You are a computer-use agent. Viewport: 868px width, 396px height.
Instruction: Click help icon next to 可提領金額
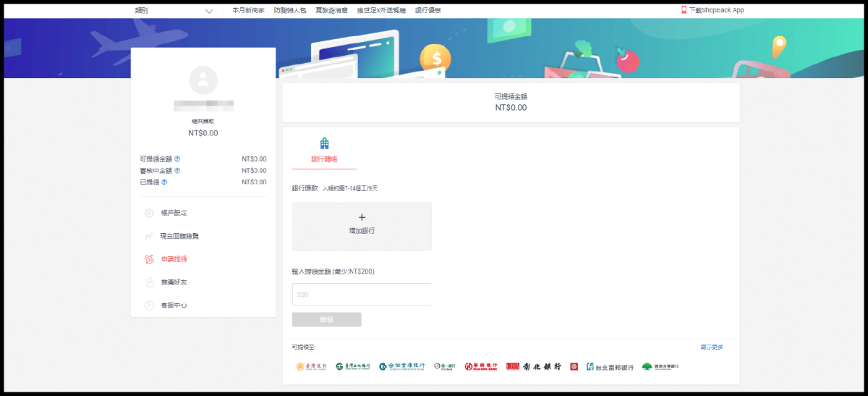click(177, 159)
